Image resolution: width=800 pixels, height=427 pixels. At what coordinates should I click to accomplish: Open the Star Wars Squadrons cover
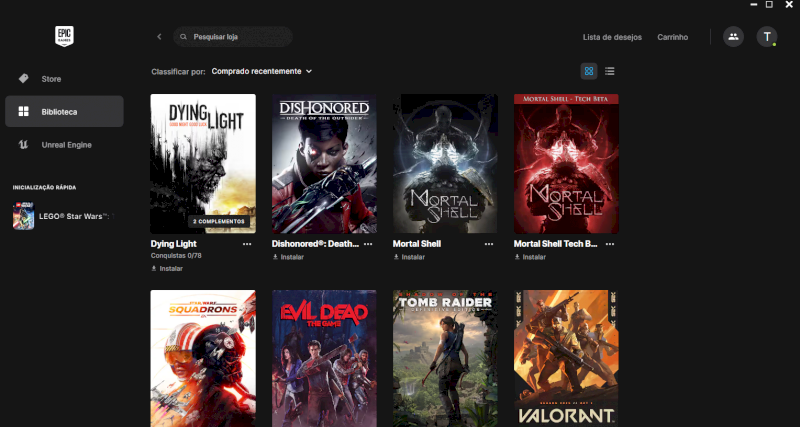pyautogui.click(x=203, y=358)
